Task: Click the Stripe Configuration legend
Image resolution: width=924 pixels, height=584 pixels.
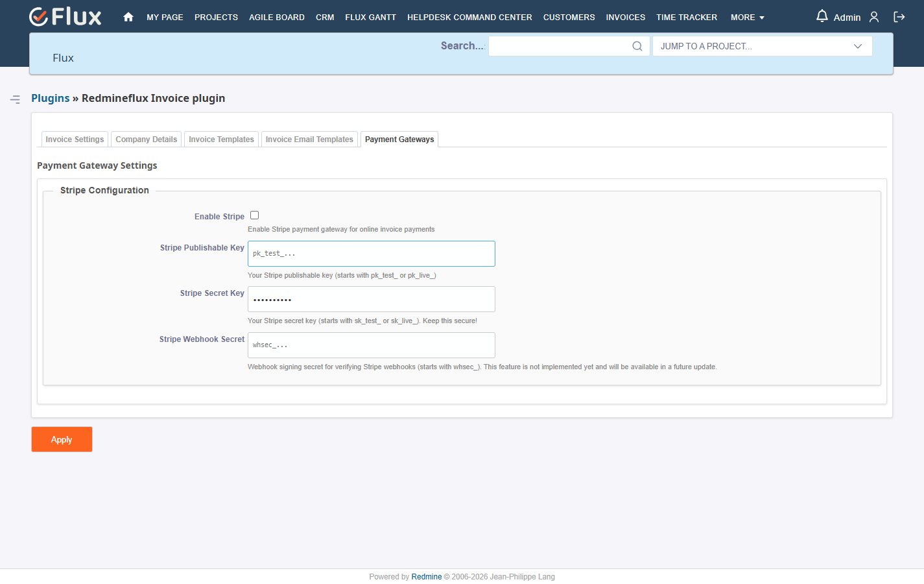Action: click(x=104, y=190)
